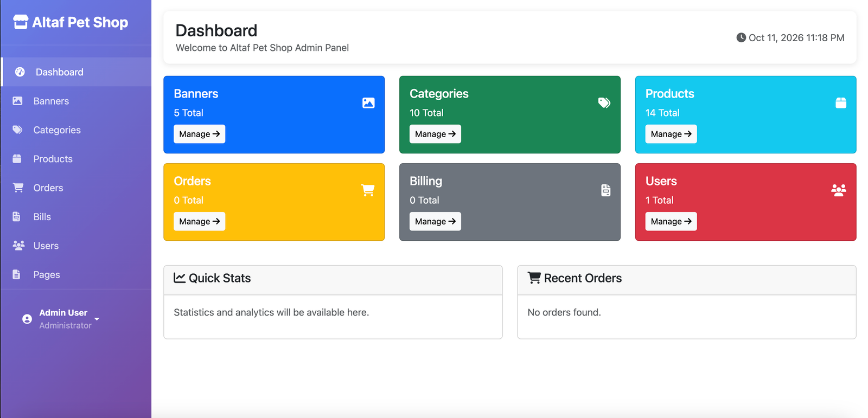Click the Altaf Pet Shop brand title
The image size is (868, 418).
[80, 22]
